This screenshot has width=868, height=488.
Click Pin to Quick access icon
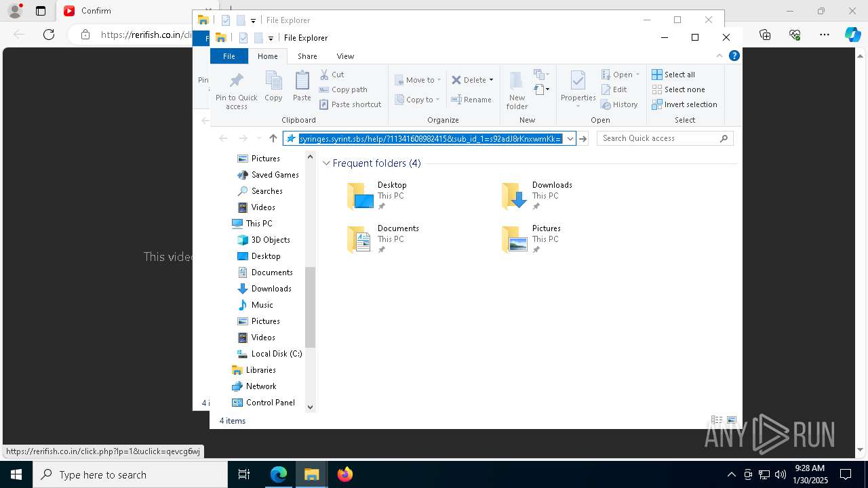coord(236,90)
